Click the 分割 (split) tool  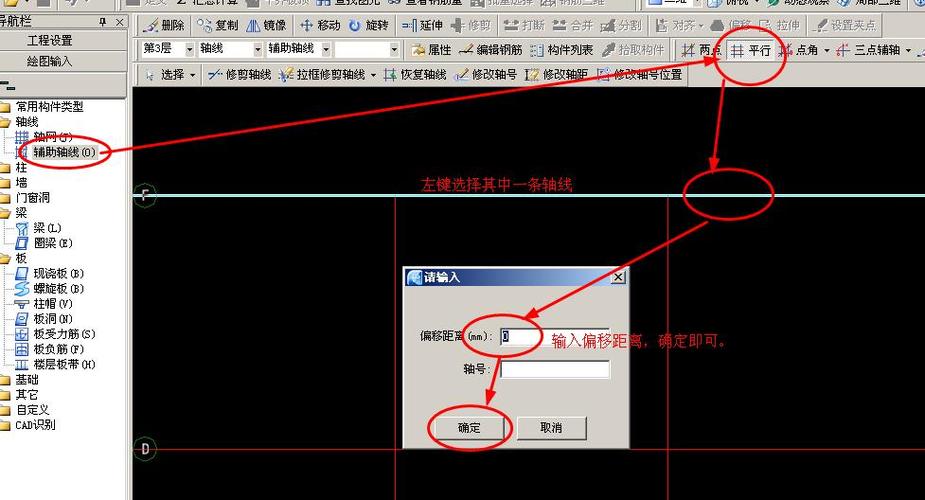[x=621, y=25]
